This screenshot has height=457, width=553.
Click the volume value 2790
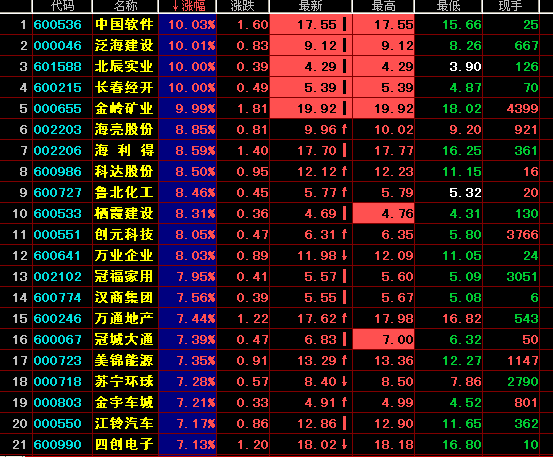point(522,382)
